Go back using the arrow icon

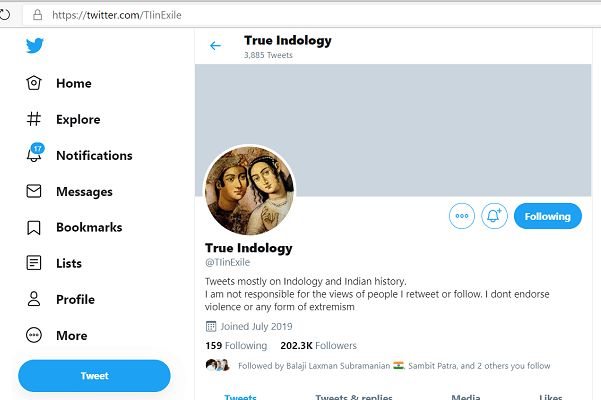pyautogui.click(x=215, y=46)
